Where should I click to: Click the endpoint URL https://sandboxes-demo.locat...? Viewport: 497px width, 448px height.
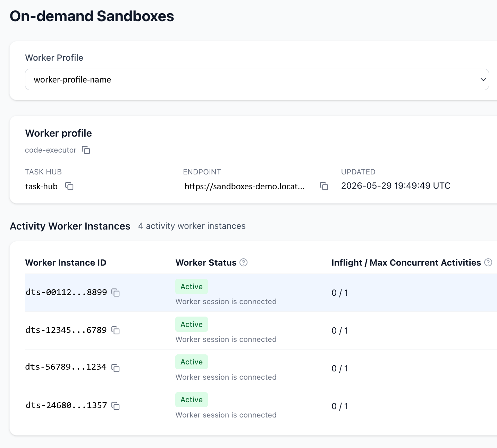pyautogui.click(x=245, y=186)
